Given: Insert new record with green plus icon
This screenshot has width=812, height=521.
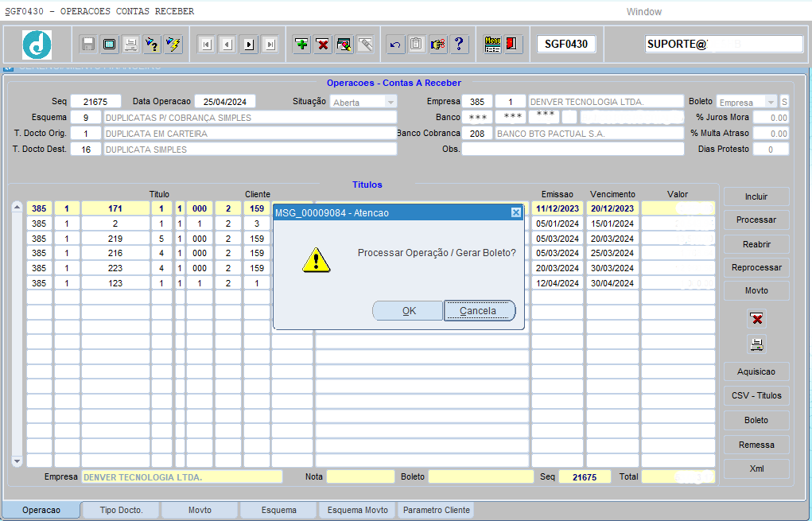Looking at the screenshot, I should (x=301, y=44).
